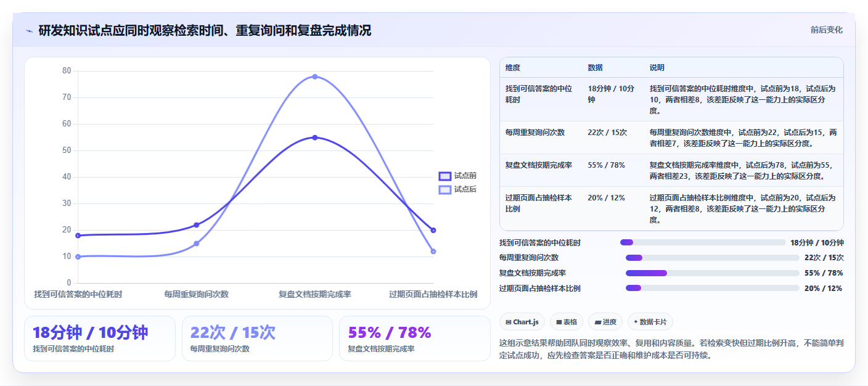Click the progress value 20% / 12% at right
868x386 pixels.
tap(823, 289)
